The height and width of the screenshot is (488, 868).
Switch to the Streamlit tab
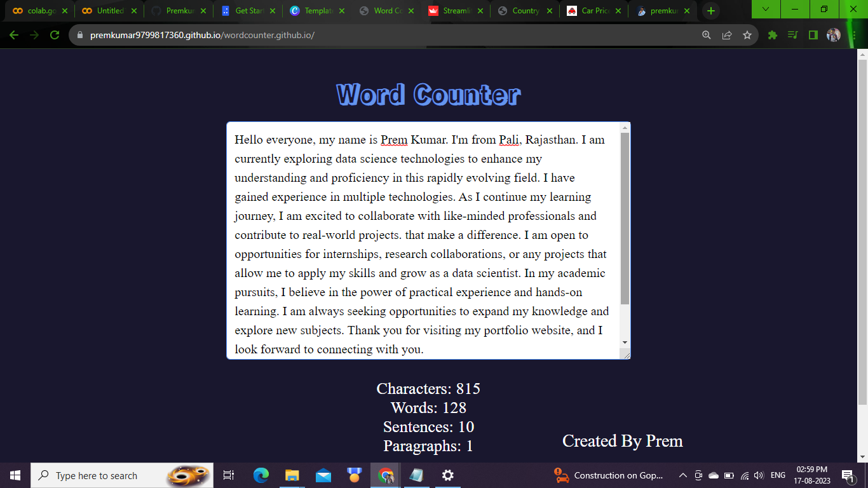[x=455, y=10]
